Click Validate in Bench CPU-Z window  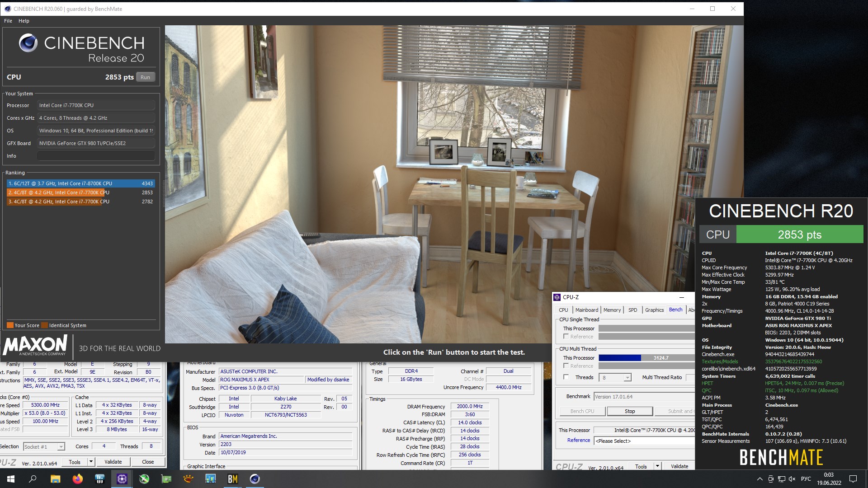coord(679,466)
